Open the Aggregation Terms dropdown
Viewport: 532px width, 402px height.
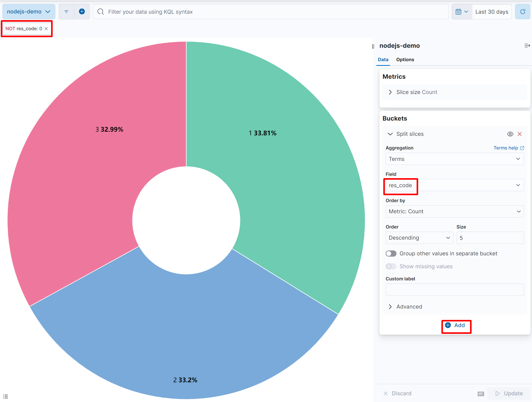pos(454,159)
